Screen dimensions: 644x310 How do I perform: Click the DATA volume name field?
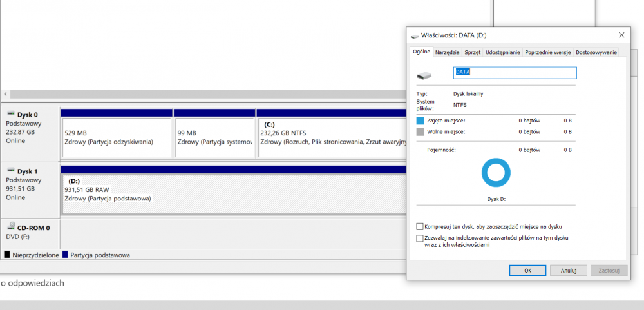coord(515,73)
